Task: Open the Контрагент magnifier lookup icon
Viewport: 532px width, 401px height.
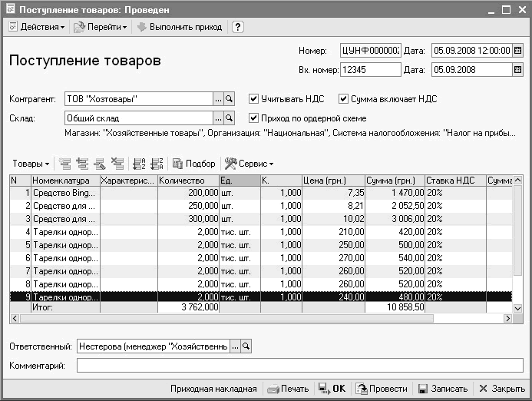Action: pyautogui.click(x=229, y=99)
